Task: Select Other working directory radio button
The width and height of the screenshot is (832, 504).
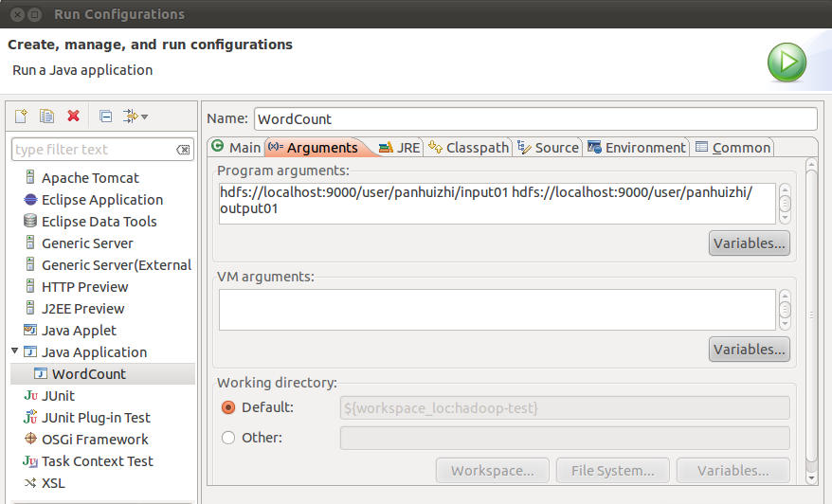Action: pyautogui.click(x=228, y=438)
